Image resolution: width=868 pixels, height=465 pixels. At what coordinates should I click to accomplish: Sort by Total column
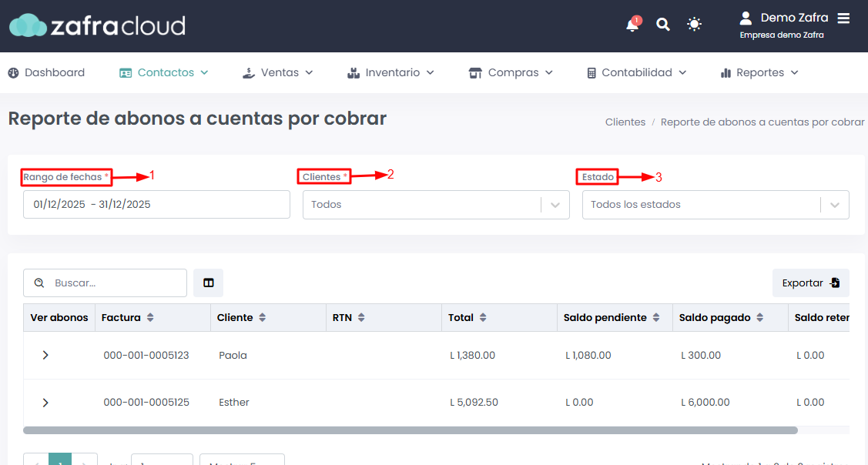pyautogui.click(x=483, y=318)
